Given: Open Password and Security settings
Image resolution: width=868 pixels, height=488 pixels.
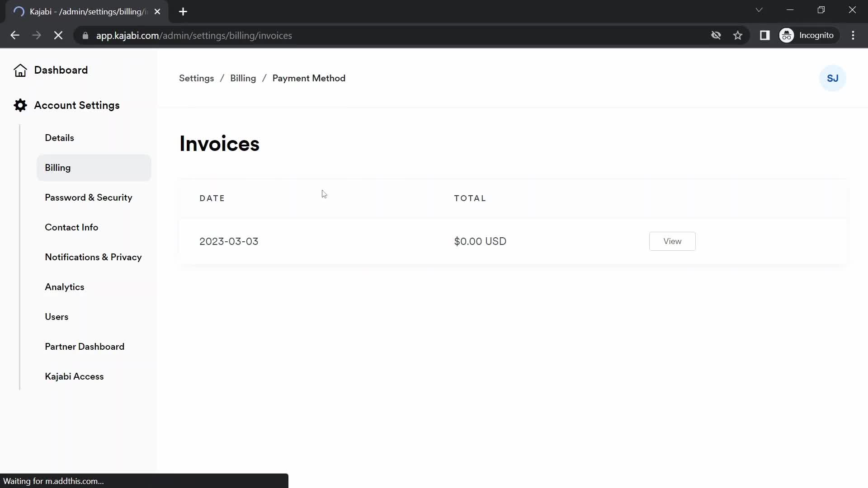Looking at the screenshot, I should 89,198.
